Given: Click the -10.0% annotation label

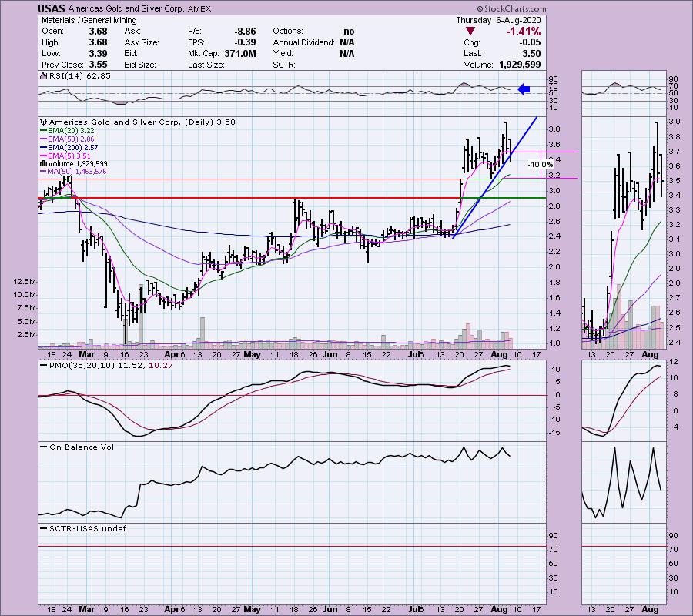Looking at the screenshot, I should point(541,164).
